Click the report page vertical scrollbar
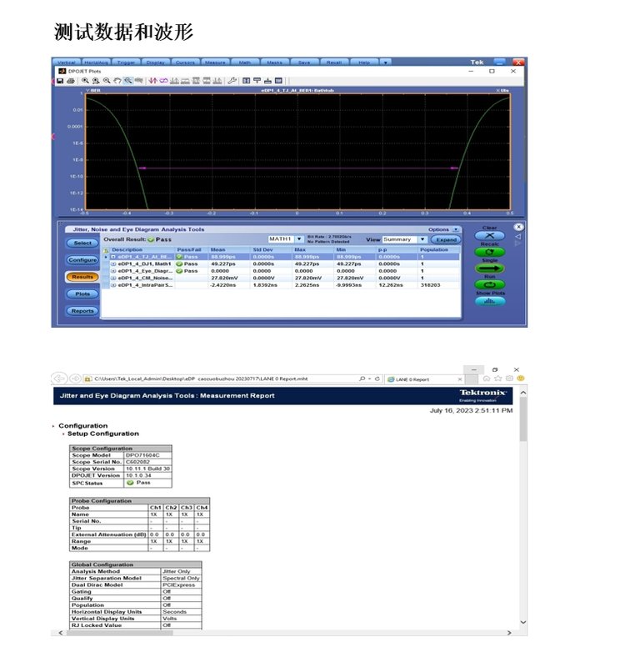The image size is (625, 672). tap(523, 500)
